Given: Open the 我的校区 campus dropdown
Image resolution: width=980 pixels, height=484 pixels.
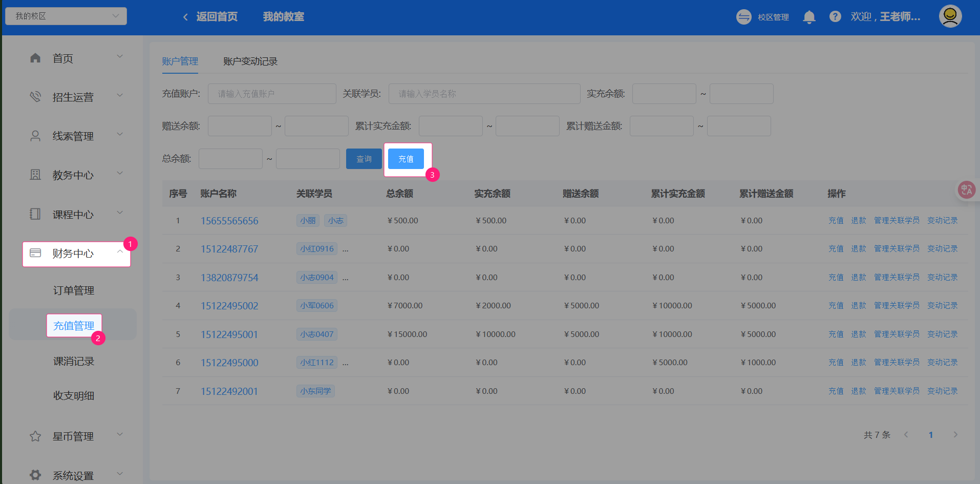Looking at the screenshot, I should pyautogui.click(x=66, y=16).
